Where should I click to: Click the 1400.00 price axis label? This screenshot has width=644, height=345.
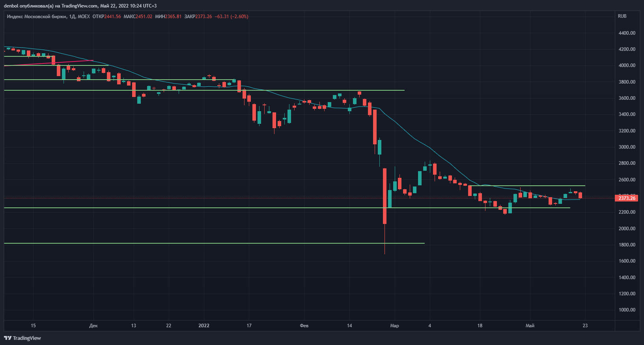coord(627,278)
